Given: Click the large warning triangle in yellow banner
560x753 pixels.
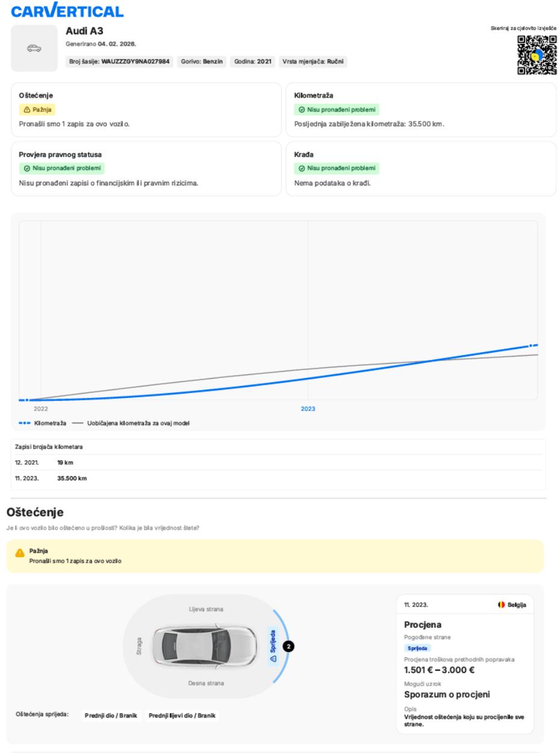Looking at the screenshot, I should click(20, 553).
